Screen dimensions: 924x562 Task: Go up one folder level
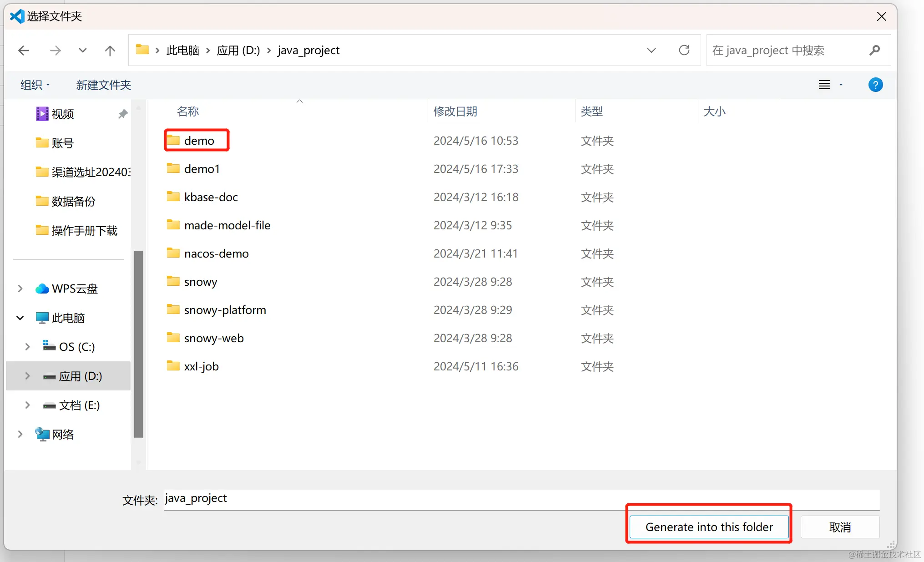[x=110, y=51]
